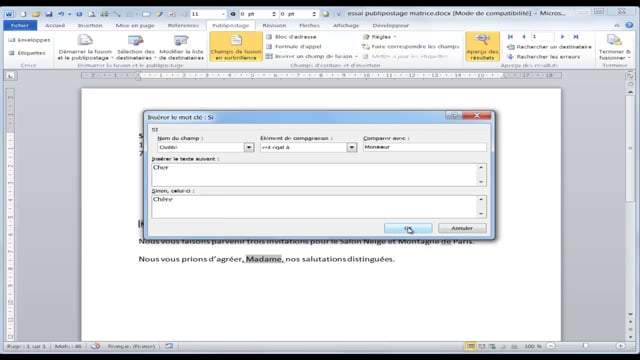The height and width of the screenshot is (360, 640).
Task: Insert a Bloc d'adresse
Action: tap(291, 37)
